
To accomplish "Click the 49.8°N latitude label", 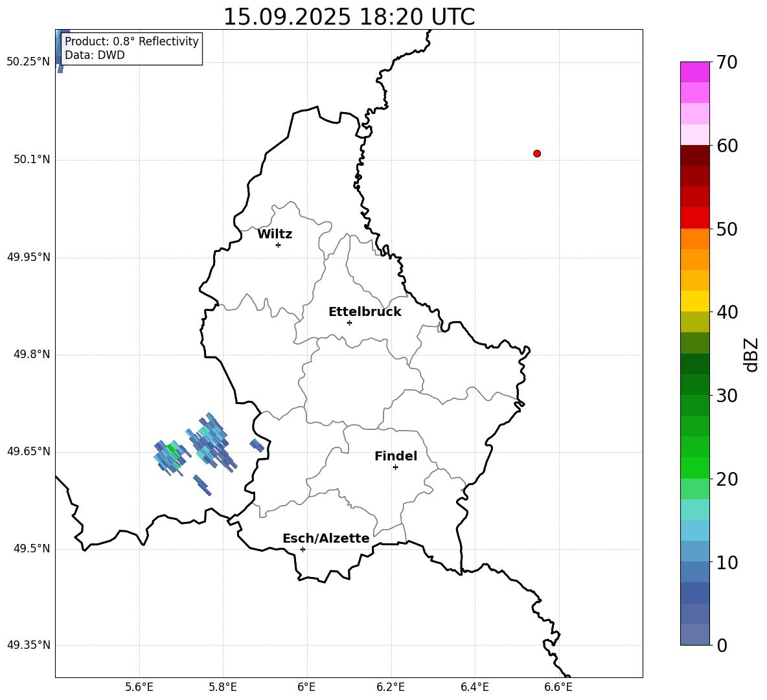I will pos(32,354).
